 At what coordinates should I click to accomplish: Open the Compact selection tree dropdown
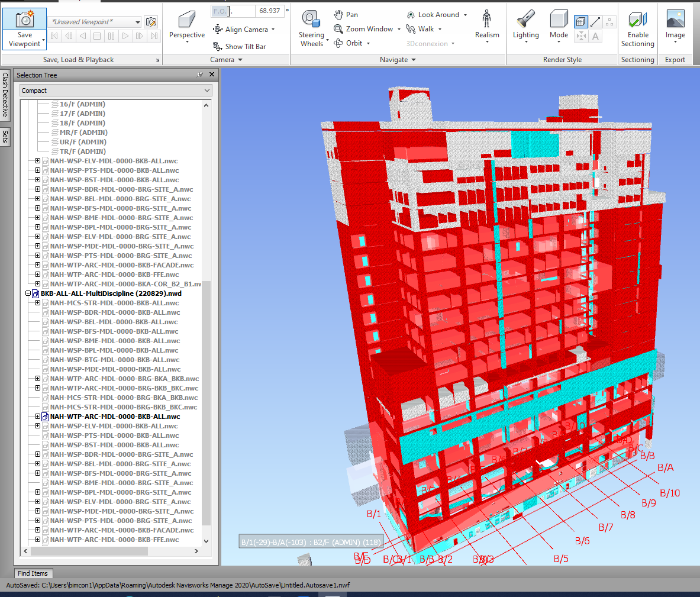pyautogui.click(x=116, y=91)
